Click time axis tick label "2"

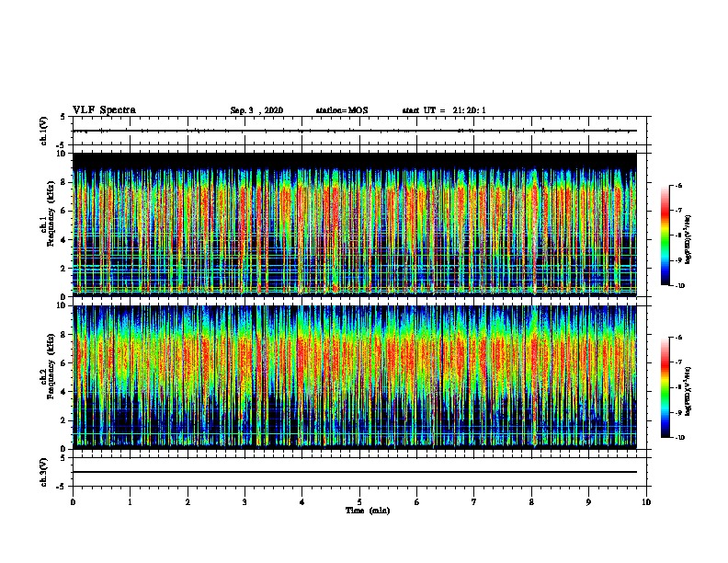pyautogui.click(x=188, y=502)
